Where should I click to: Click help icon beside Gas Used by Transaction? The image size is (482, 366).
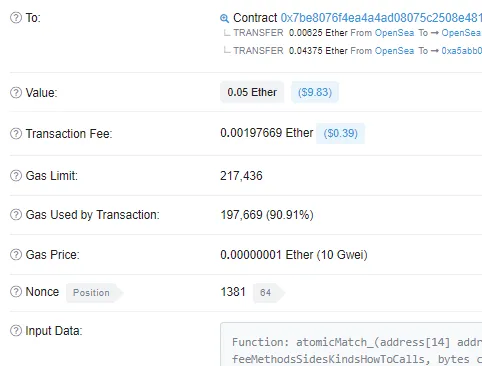tap(16, 215)
